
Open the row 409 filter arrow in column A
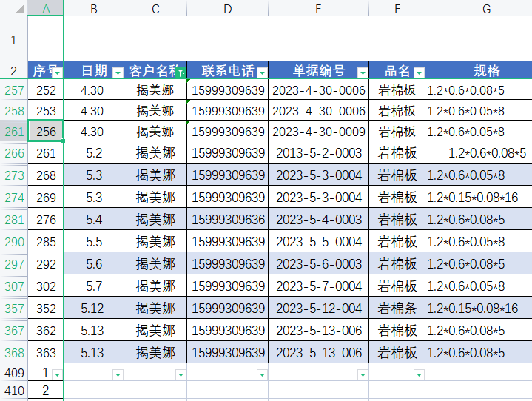tap(57, 375)
